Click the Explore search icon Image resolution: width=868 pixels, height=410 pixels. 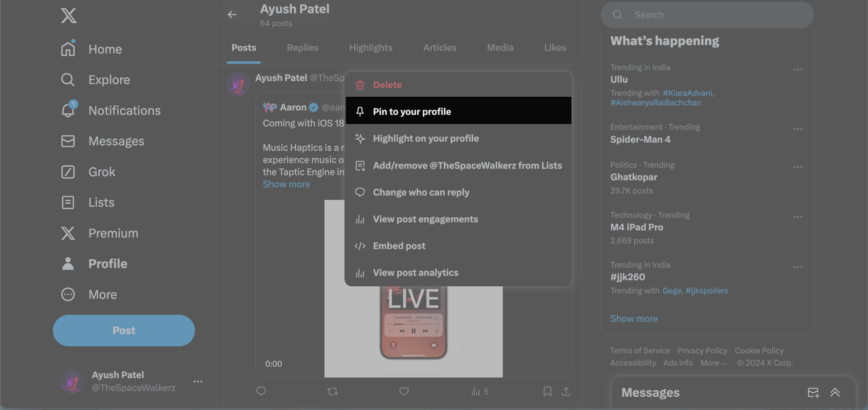pos(67,80)
